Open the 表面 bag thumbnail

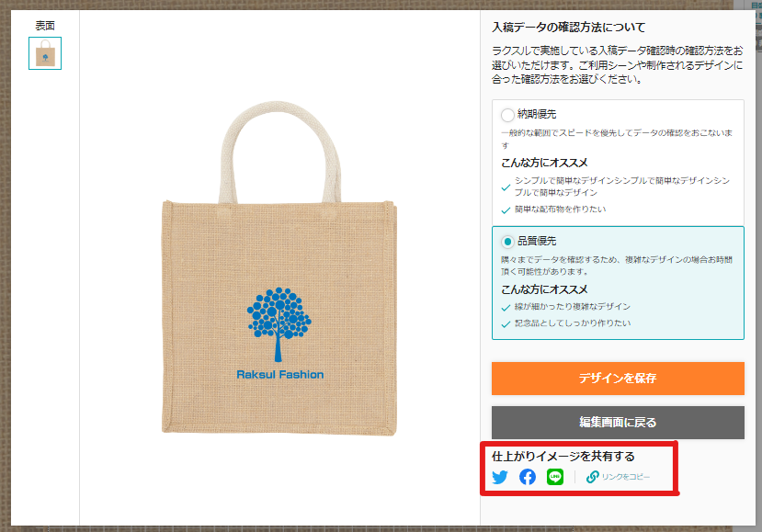point(45,53)
